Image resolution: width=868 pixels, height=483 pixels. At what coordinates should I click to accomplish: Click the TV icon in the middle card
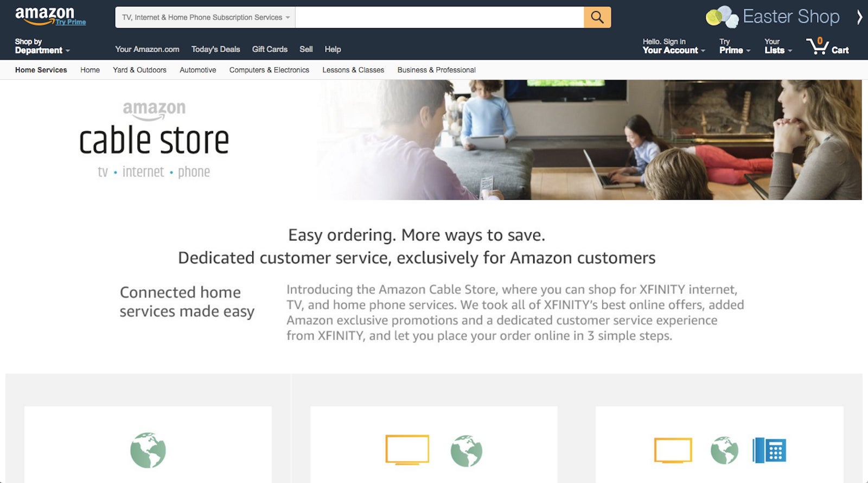point(407,449)
